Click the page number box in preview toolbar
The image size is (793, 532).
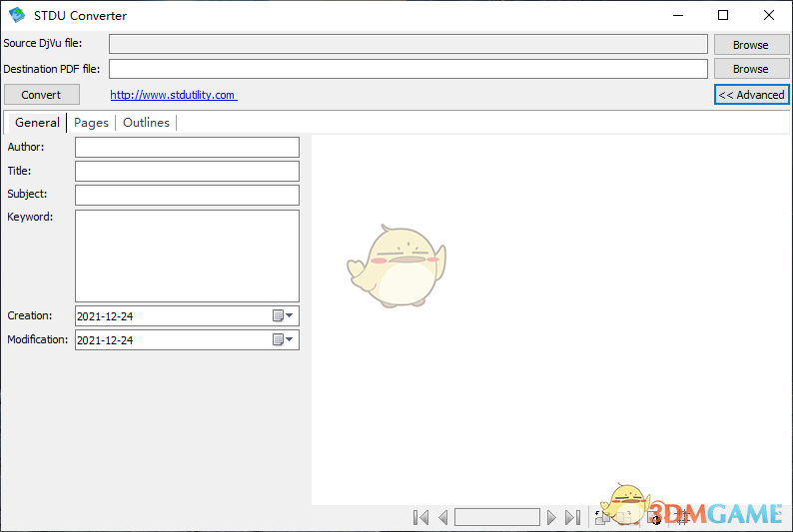(497, 517)
